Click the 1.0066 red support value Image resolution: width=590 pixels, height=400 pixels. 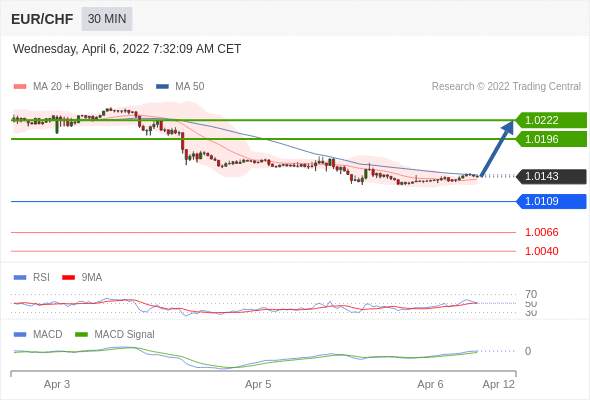point(541,232)
